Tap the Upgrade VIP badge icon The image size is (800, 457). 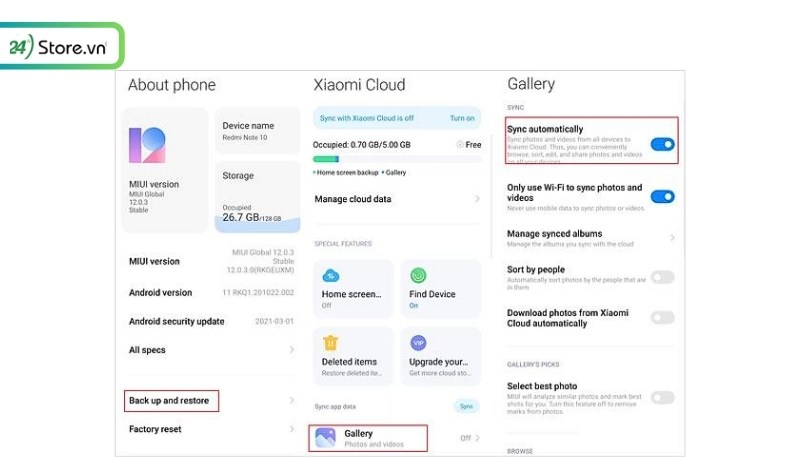(418, 343)
